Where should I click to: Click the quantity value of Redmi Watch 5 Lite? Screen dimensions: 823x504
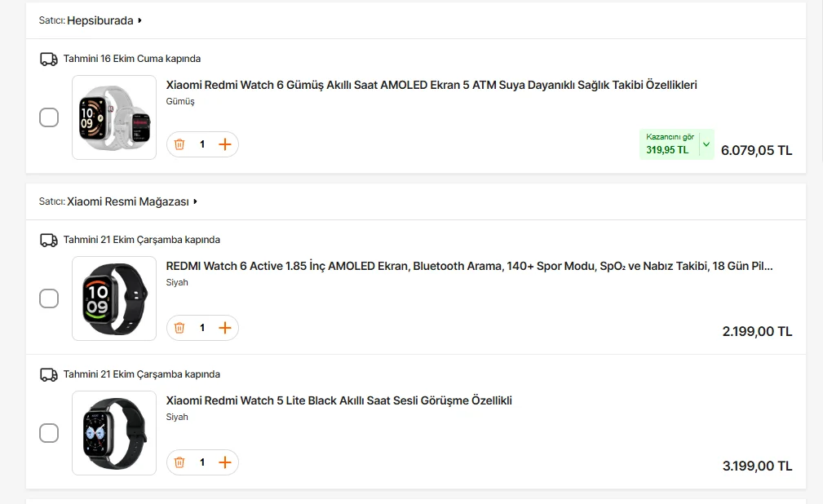point(202,462)
